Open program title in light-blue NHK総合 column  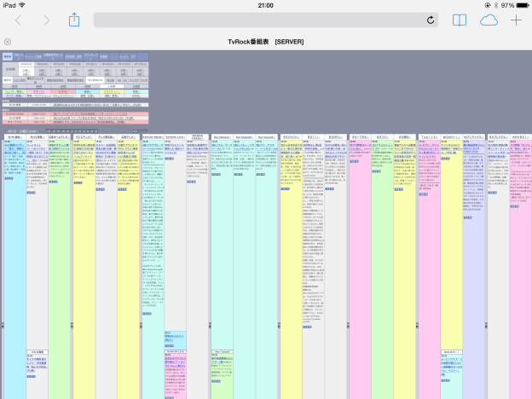coord(15,148)
